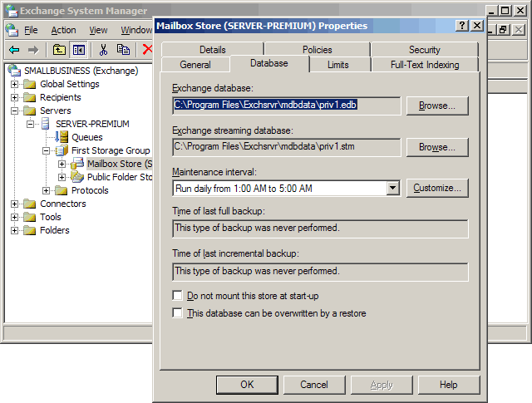The width and height of the screenshot is (532, 403).
Task: Click the red Delete X toolbar icon
Action: 147,50
